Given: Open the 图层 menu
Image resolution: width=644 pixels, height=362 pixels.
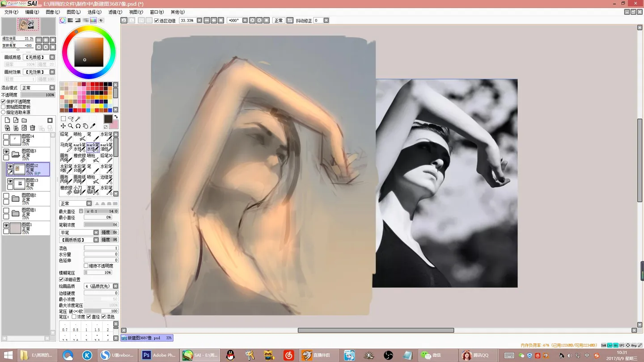Looking at the screenshot, I should [x=73, y=12].
